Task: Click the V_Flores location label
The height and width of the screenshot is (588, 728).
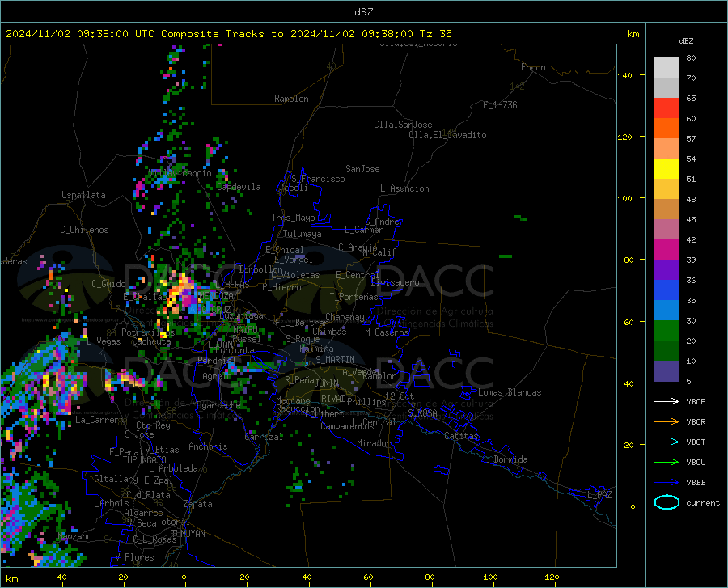Action: coord(134,557)
